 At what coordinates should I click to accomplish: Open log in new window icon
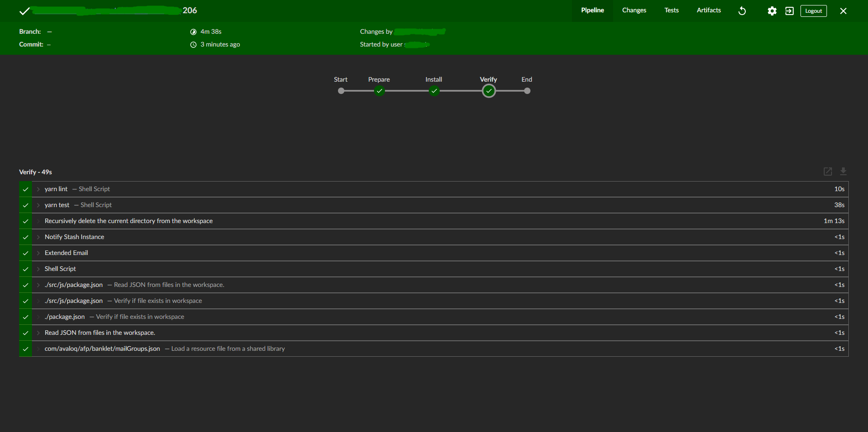pos(827,172)
